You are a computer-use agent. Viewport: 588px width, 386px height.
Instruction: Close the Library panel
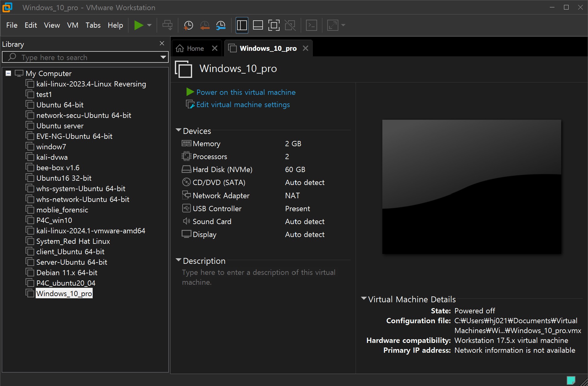click(162, 43)
